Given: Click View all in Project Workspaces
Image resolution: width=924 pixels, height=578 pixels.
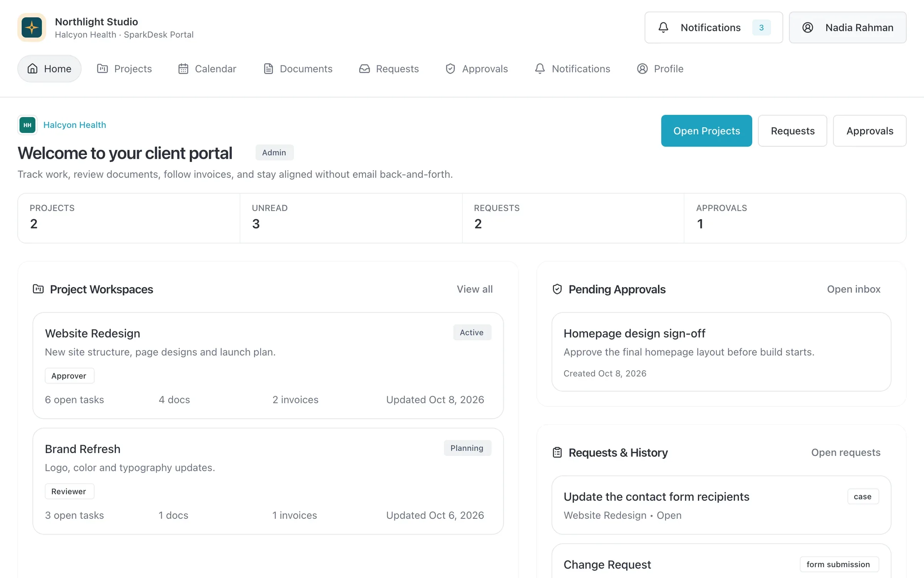Looking at the screenshot, I should tap(475, 289).
